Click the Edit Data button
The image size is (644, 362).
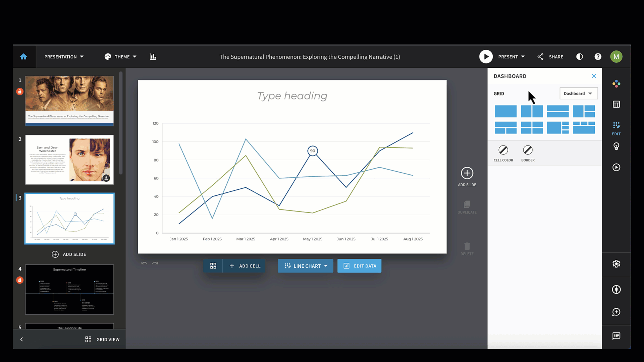(x=359, y=266)
